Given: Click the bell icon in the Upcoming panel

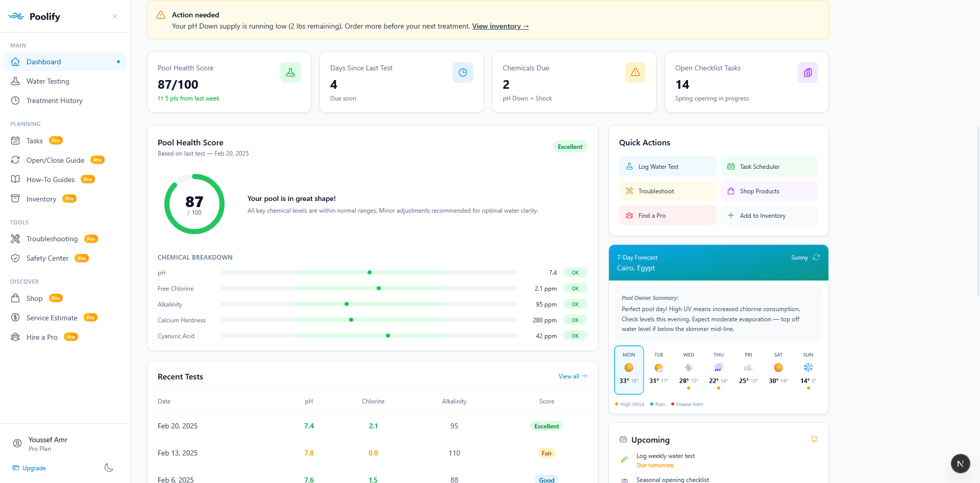Looking at the screenshot, I should 814,439.
